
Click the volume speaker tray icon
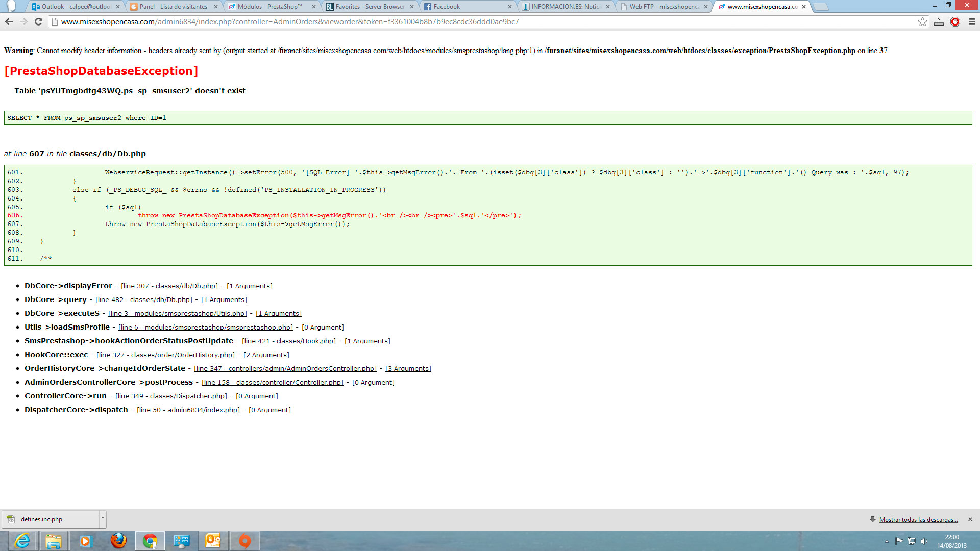pos(924,541)
